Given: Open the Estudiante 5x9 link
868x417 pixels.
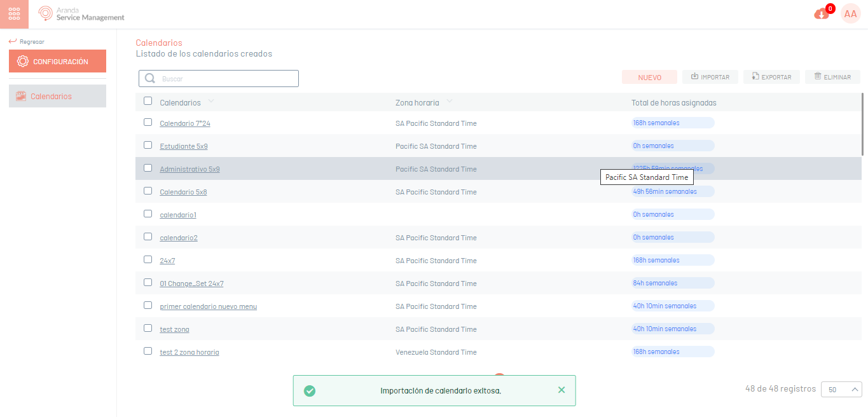Looking at the screenshot, I should point(184,146).
